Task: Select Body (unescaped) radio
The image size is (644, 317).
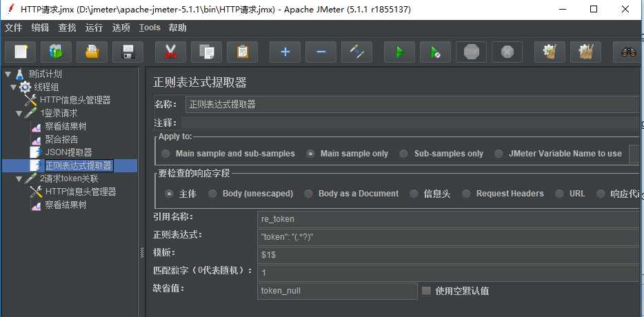Action: click(212, 194)
